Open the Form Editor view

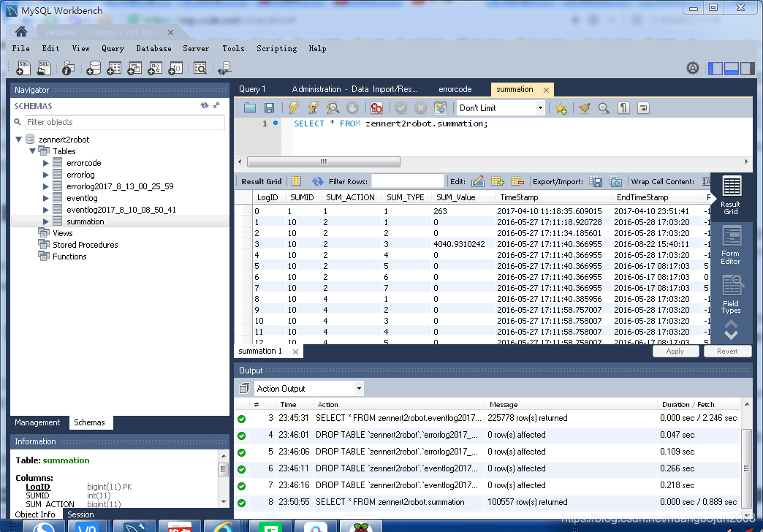(x=731, y=246)
